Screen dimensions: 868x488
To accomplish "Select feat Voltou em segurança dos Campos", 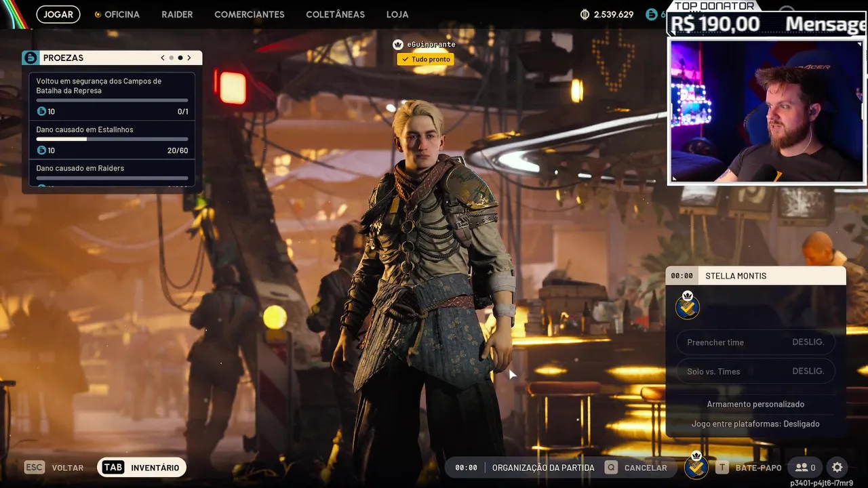I will [112, 96].
